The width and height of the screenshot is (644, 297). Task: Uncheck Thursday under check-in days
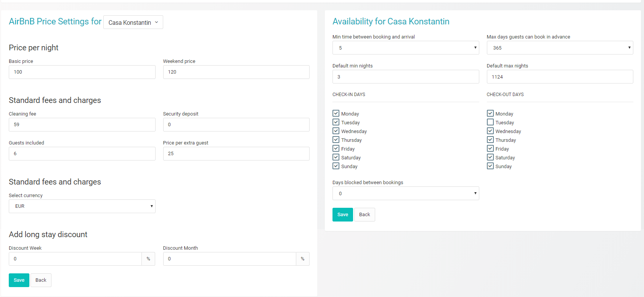click(x=336, y=140)
